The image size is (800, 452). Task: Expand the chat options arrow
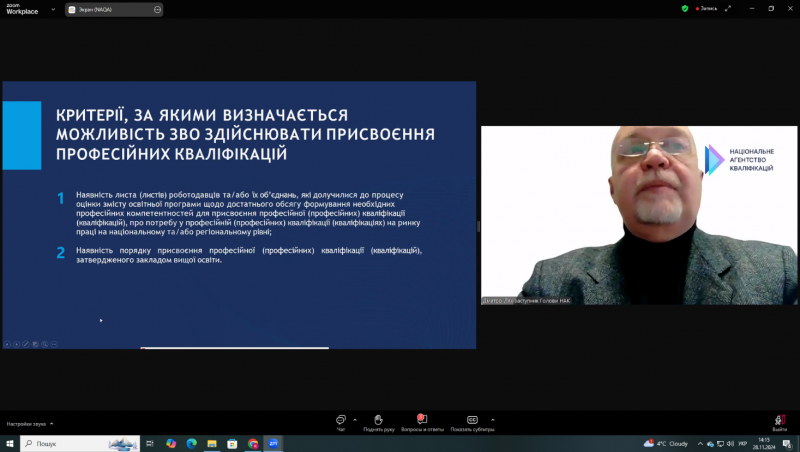(355, 419)
